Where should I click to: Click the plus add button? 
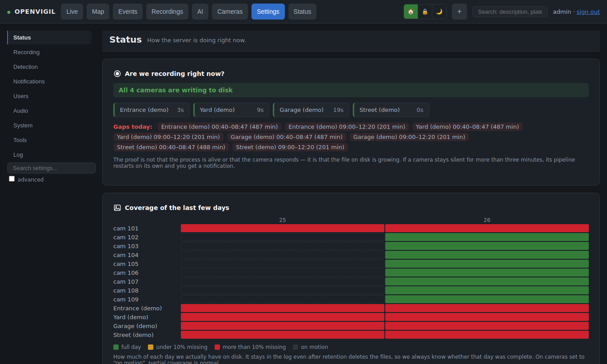(459, 12)
